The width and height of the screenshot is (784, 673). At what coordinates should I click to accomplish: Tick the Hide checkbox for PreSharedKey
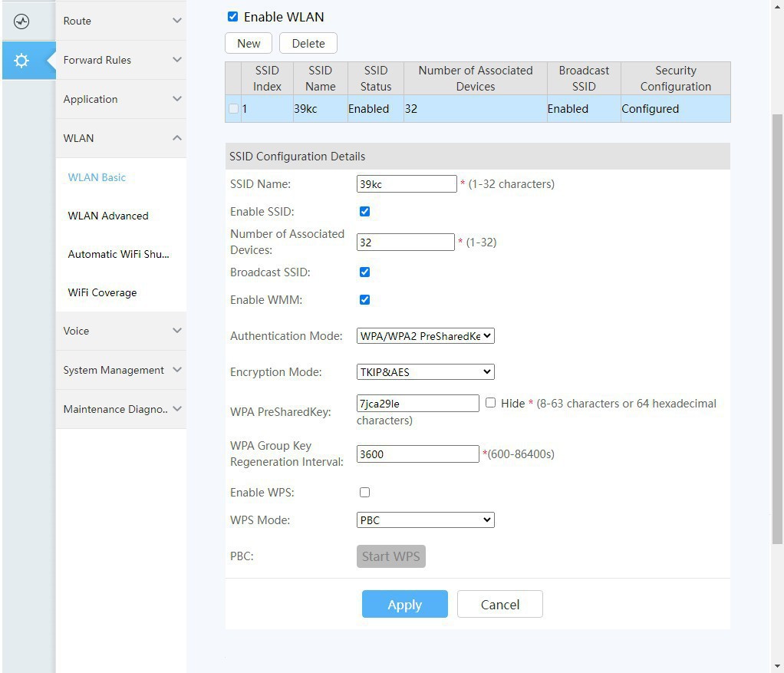click(490, 403)
